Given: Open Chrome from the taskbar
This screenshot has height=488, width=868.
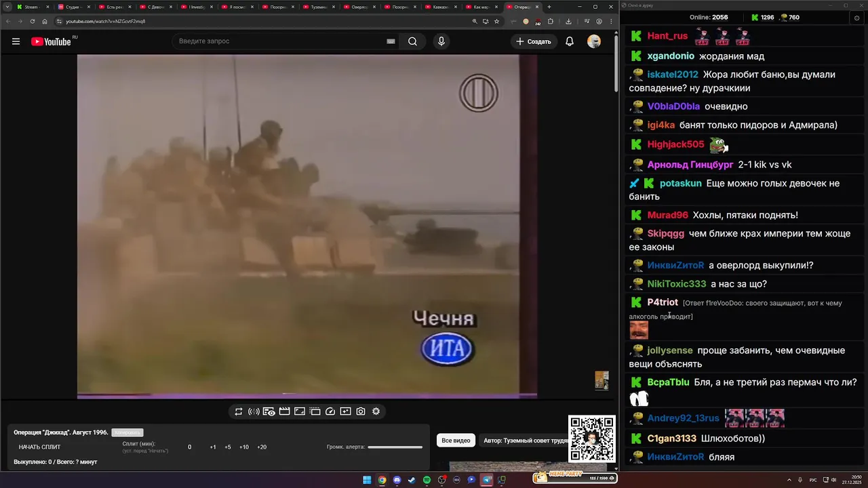Looking at the screenshot, I should pyautogui.click(x=382, y=480).
